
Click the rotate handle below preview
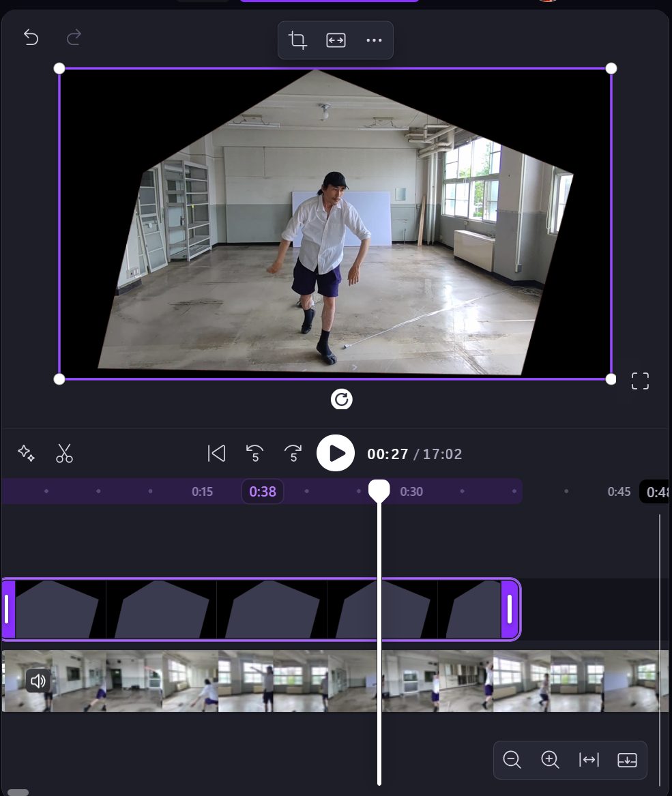341,399
